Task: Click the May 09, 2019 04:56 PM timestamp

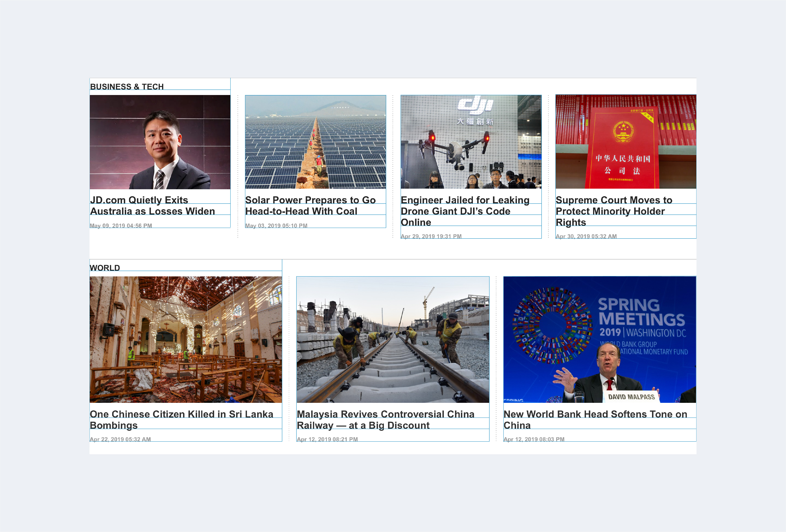Action: pyautogui.click(x=121, y=225)
